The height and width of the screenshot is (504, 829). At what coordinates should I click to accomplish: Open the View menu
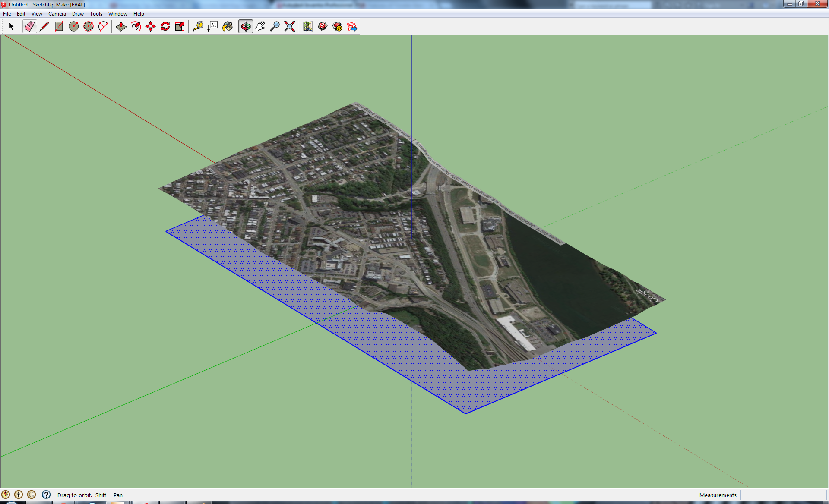[x=37, y=14]
